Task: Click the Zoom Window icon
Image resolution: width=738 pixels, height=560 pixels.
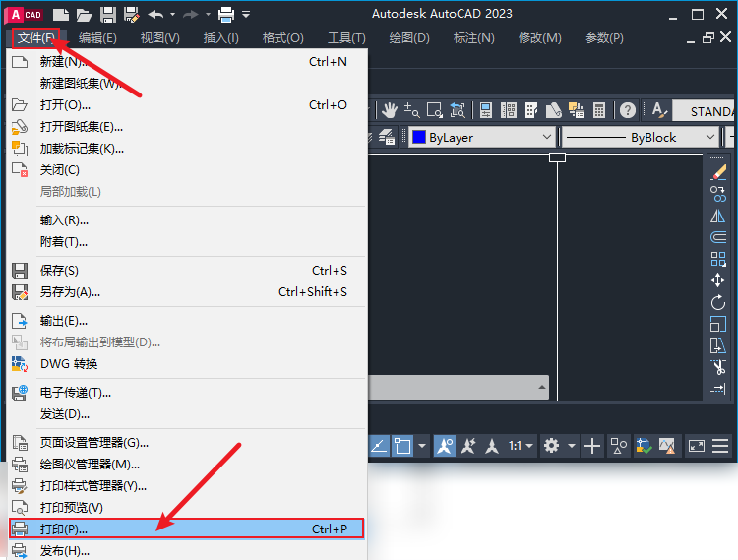Action: tap(434, 110)
